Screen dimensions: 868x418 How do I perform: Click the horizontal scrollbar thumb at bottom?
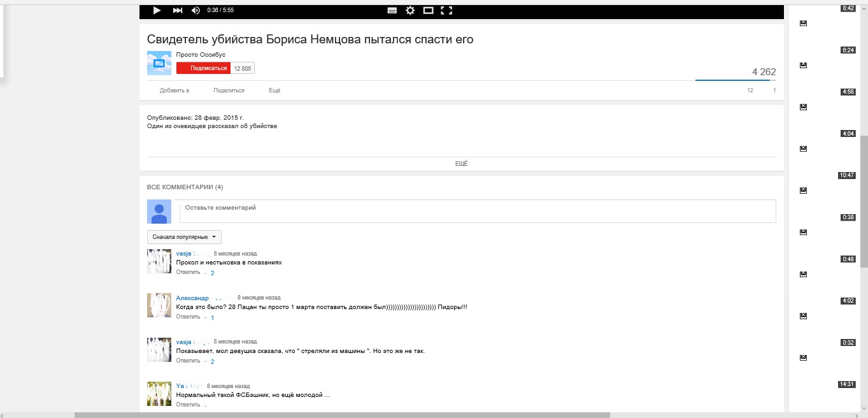(x=342, y=415)
